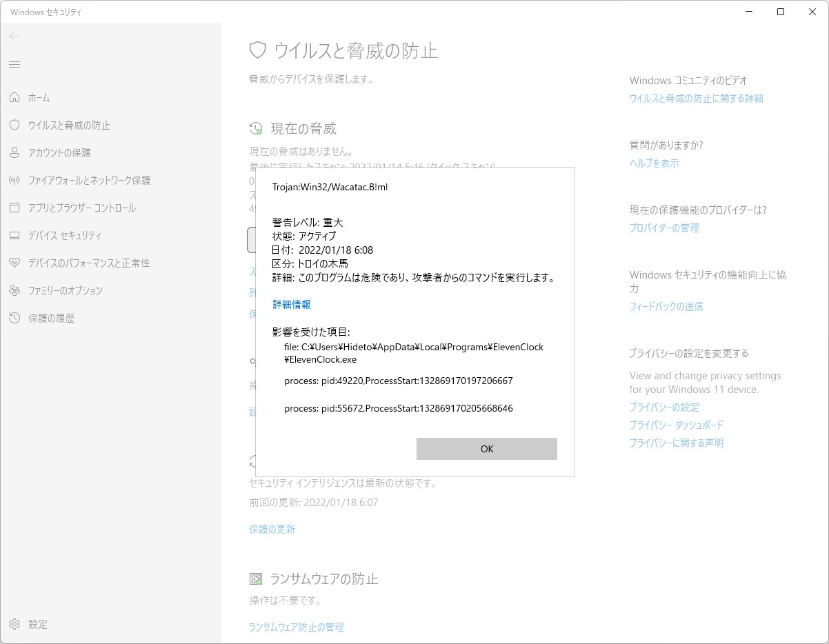Update protection via 保護の更新

272,529
